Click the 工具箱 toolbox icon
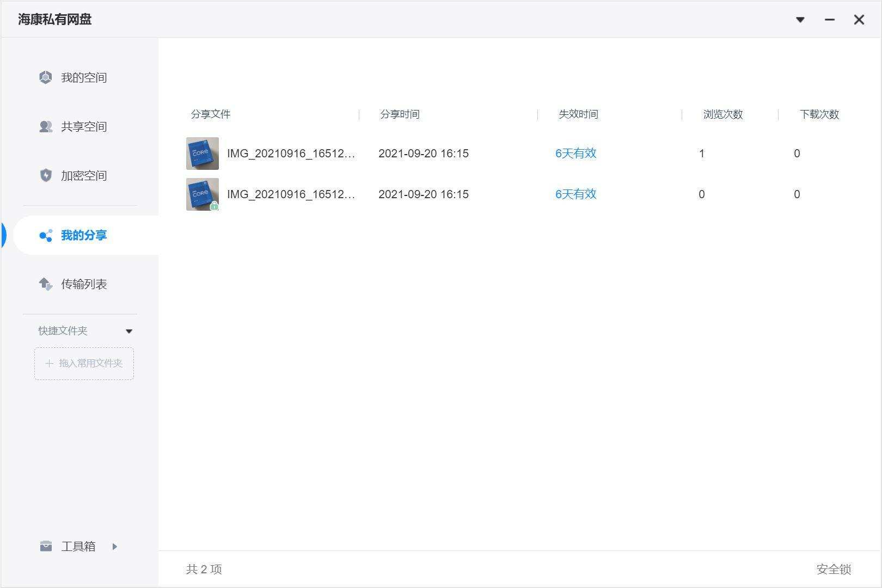 (45, 546)
